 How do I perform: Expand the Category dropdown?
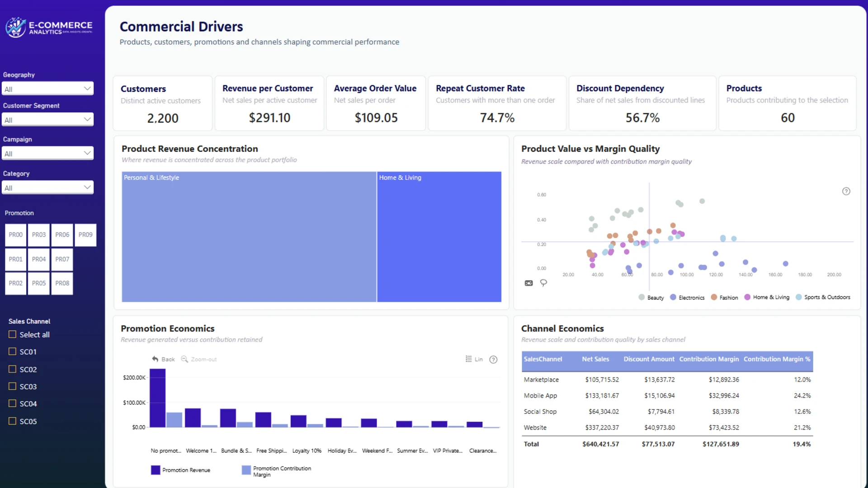[x=47, y=188]
